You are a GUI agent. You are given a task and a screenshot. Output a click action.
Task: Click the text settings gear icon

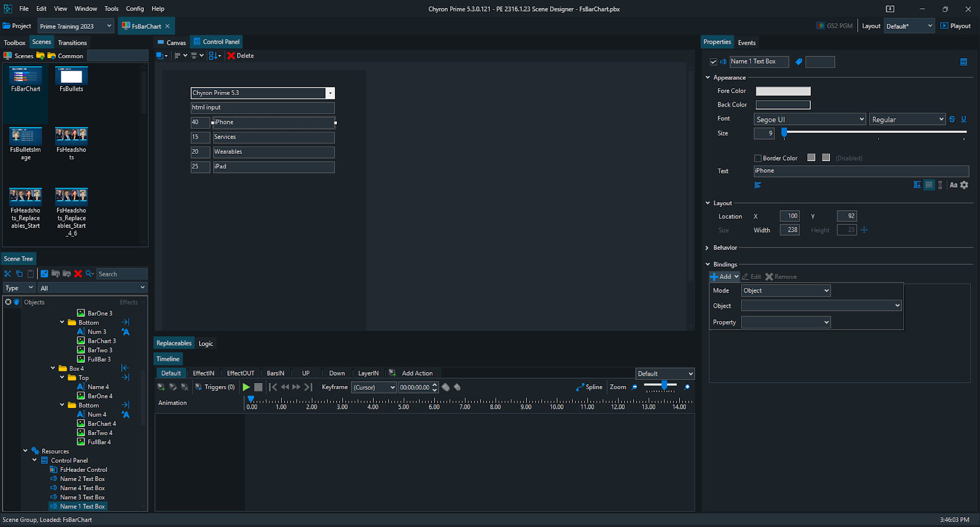(964, 185)
